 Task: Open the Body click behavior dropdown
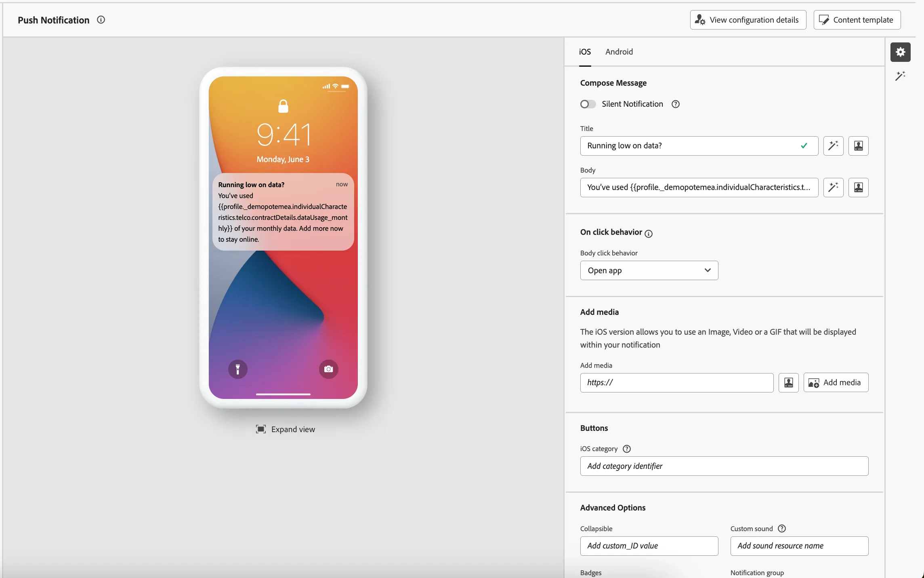click(649, 270)
